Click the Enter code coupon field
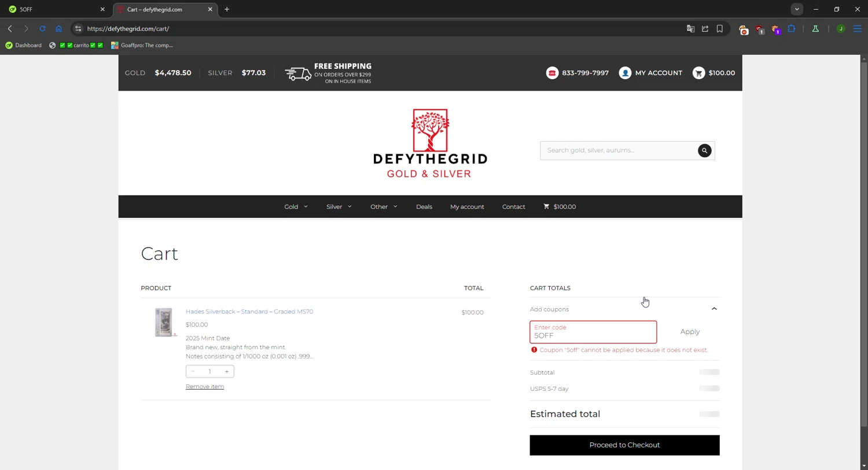 [x=593, y=332]
